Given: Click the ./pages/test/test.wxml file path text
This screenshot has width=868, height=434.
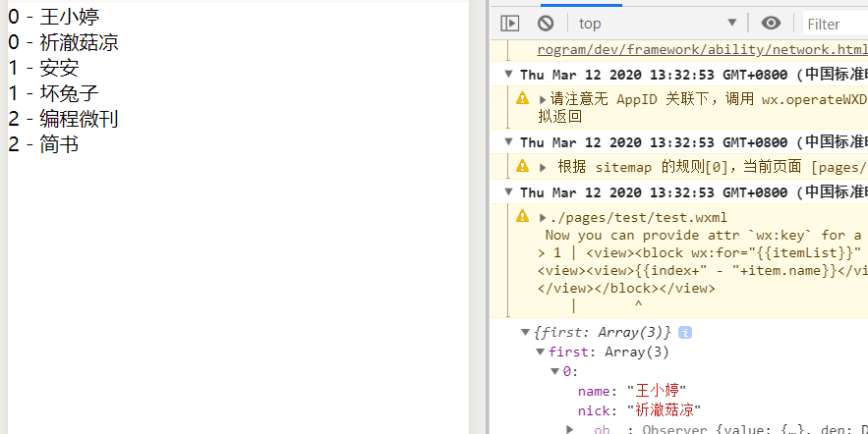Looking at the screenshot, I should (638, 217).
